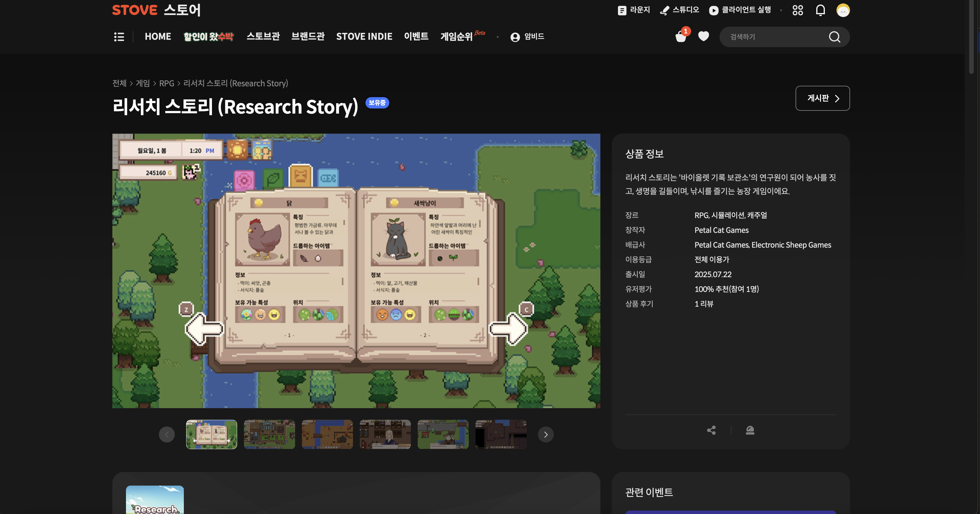Click the share icon in product info

(711, 430)
